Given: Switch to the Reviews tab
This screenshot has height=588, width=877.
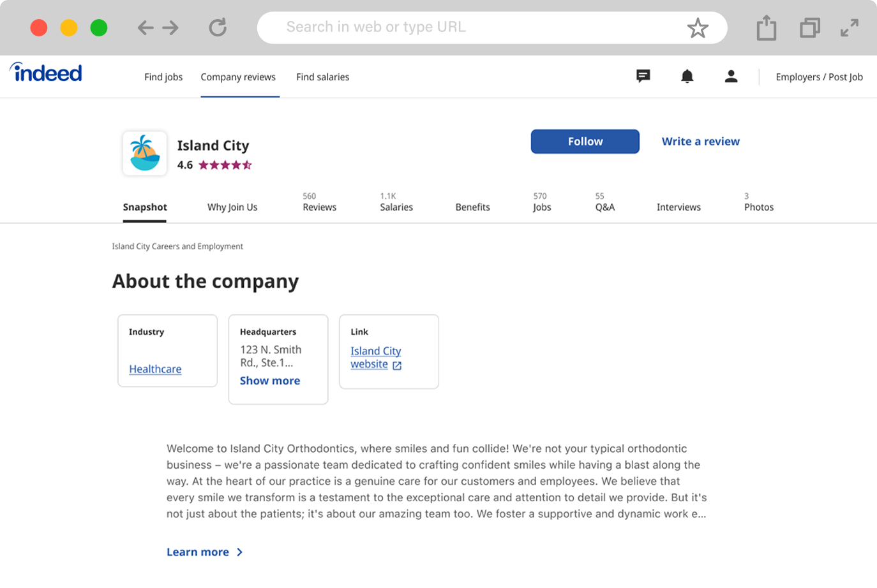Looking at the screenshot, I should click(319, 207).
